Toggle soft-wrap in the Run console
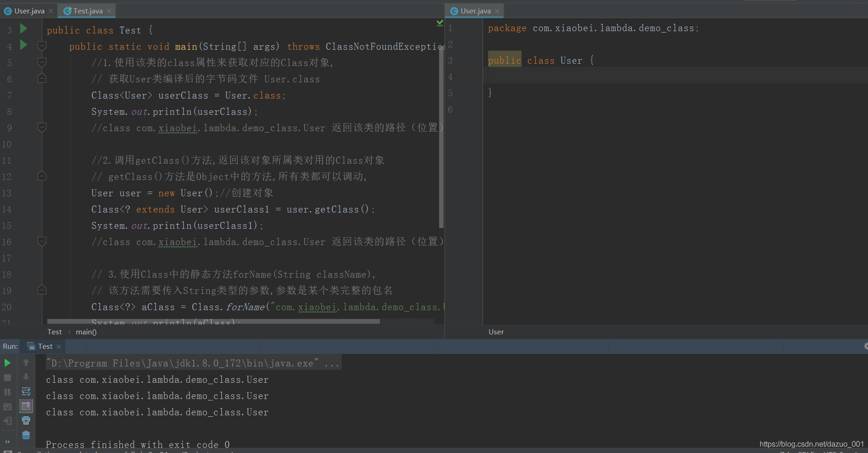This screenshot has width=868, height=453. pyautogui.click(x=26, y=392)
